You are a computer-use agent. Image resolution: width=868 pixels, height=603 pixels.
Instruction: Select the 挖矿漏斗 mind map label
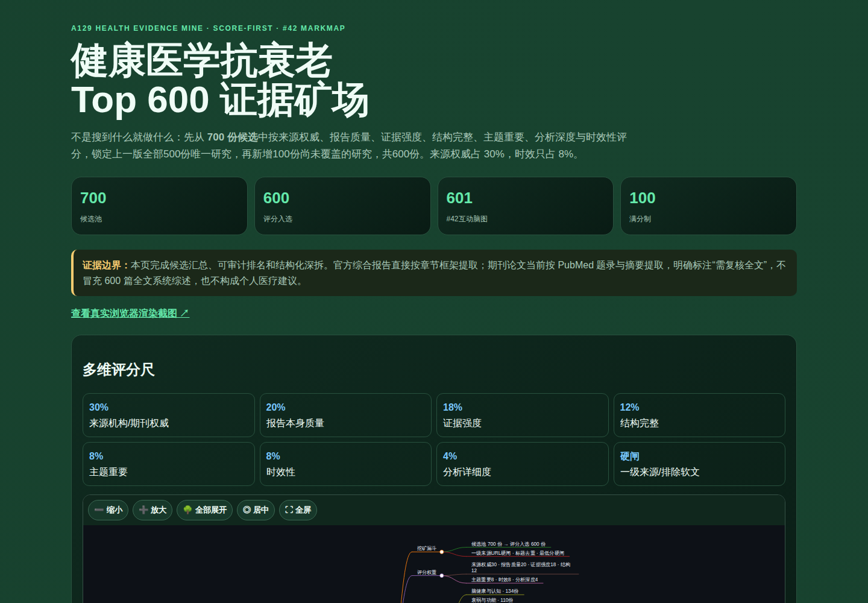427,548
